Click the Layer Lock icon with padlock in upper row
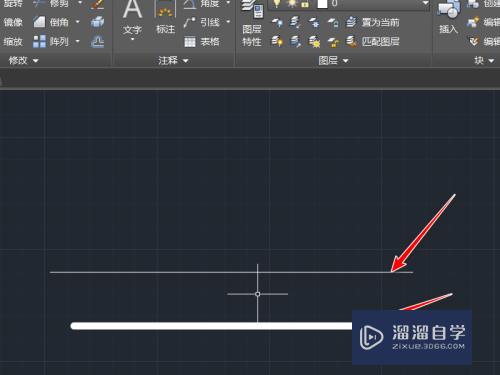500x375 pixels. (x=333, y=22)
